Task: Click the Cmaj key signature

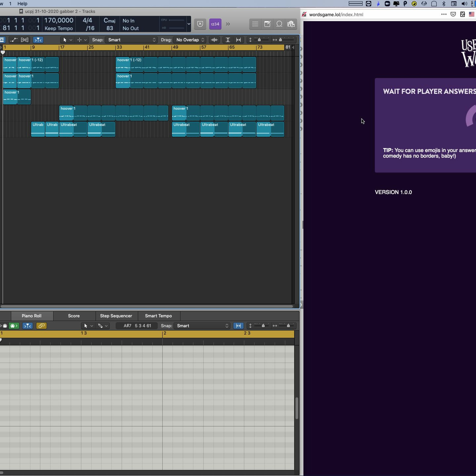Action: 109,20
